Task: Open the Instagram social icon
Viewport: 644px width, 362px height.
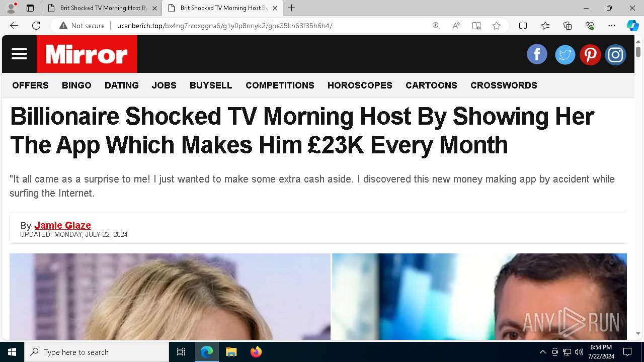Action: tap(615, 54)
